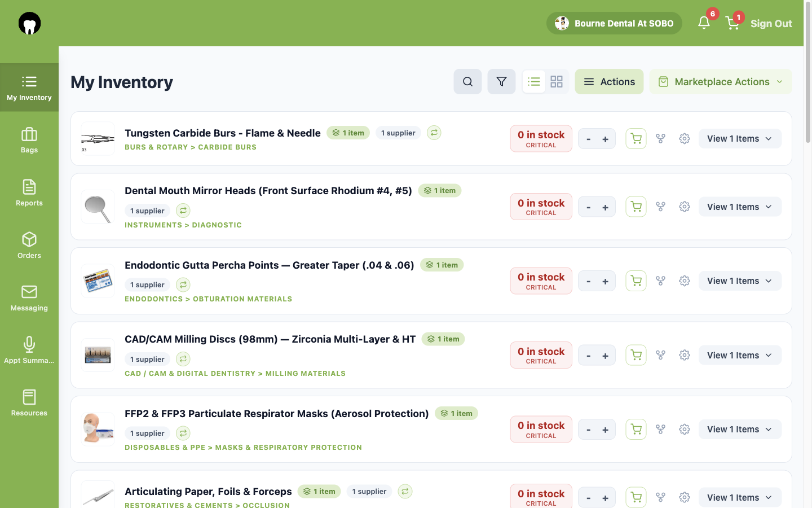812x508 pixels.
Task: Open the inventory filter
Action: pyautogui.click(x=501, y=82)
